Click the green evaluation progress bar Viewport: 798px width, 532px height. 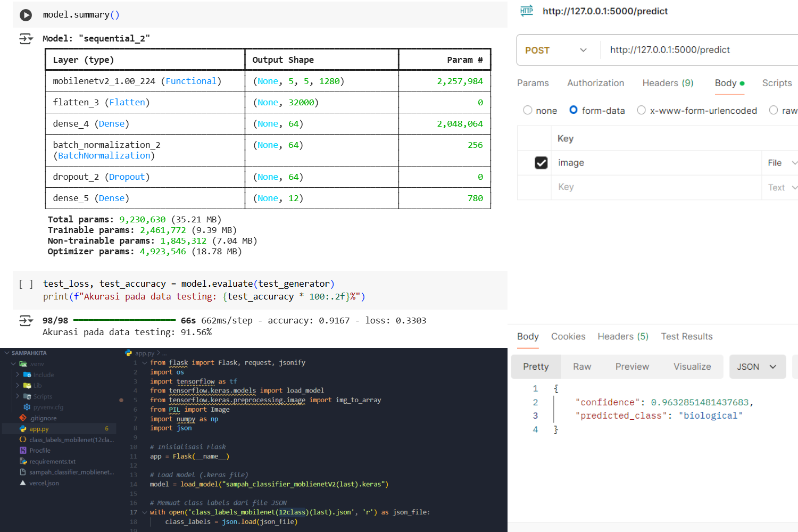point(123,320)
